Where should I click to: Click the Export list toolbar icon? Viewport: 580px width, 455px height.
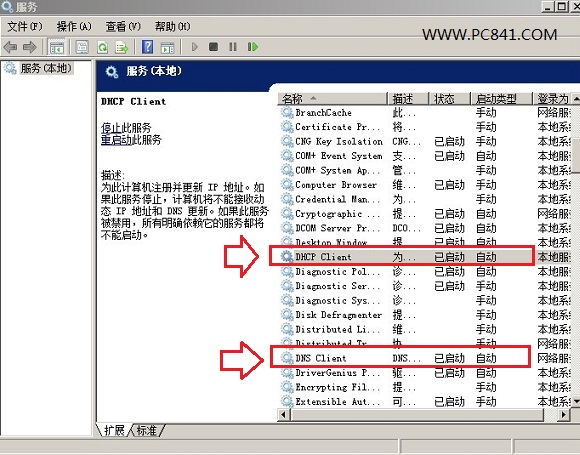pos(121,47)
